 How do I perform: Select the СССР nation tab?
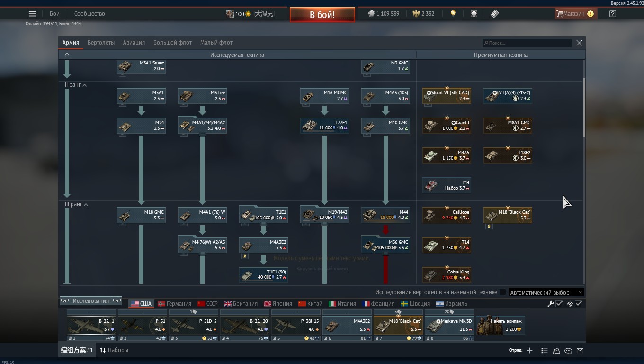[x=207, y=304]
